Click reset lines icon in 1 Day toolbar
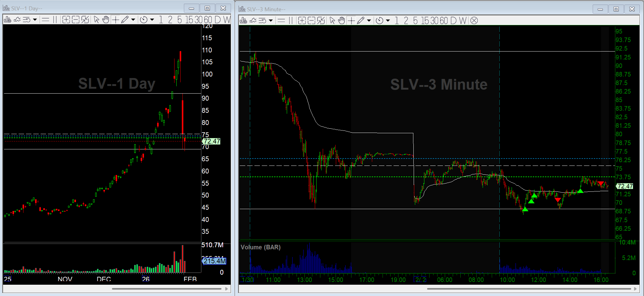Screen dimensions: 644x296 27,20
